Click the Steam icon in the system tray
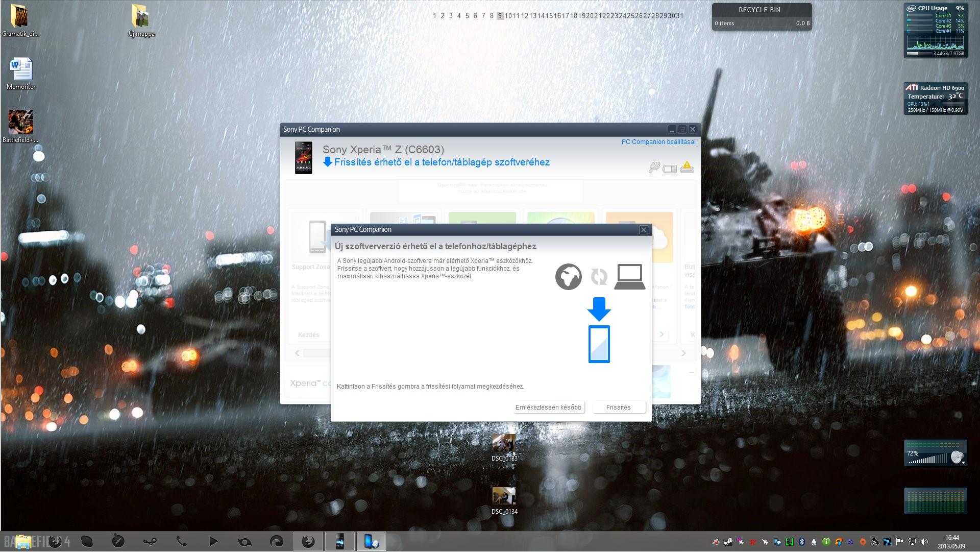Image resolution: width=980 pixels, height=552 pixels. 728,542
